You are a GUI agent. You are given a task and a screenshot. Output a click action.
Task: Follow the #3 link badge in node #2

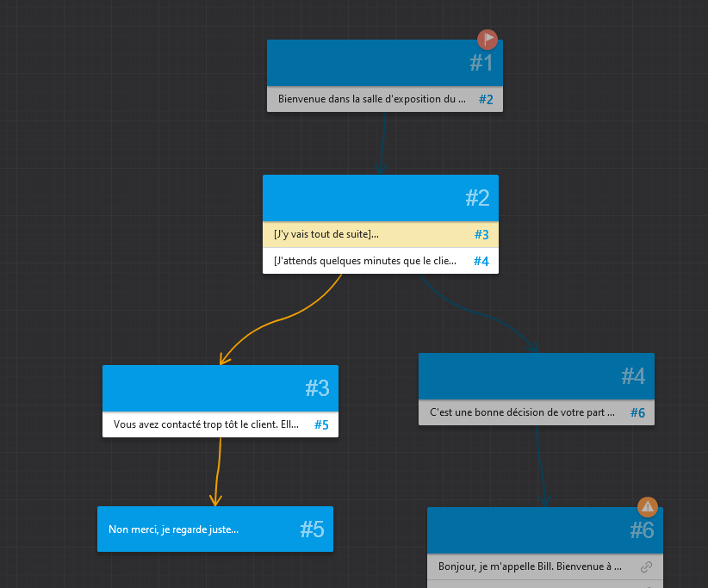481,234
